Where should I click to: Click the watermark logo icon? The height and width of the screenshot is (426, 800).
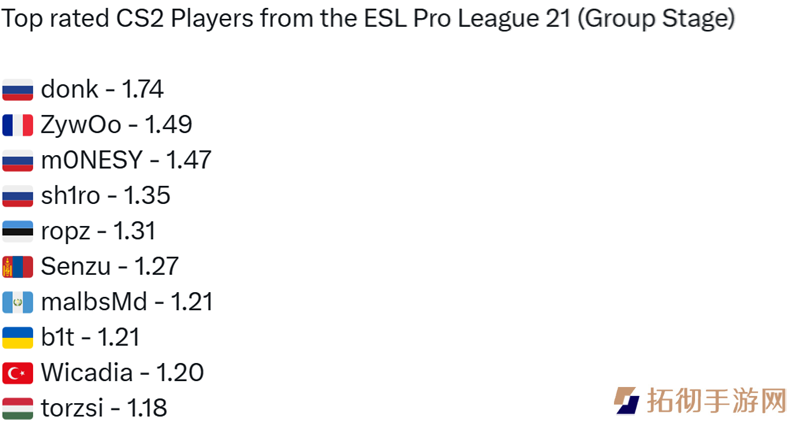point(627,400)
